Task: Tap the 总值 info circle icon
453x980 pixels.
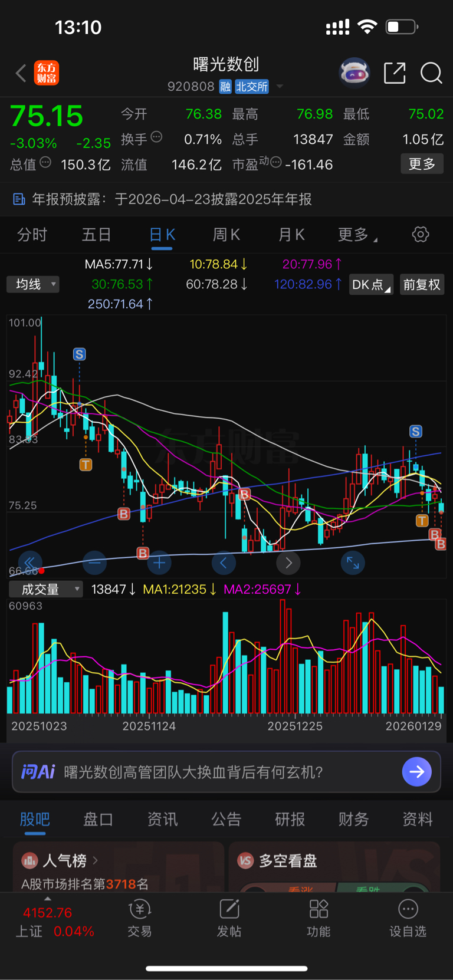Action: point(45,162)
